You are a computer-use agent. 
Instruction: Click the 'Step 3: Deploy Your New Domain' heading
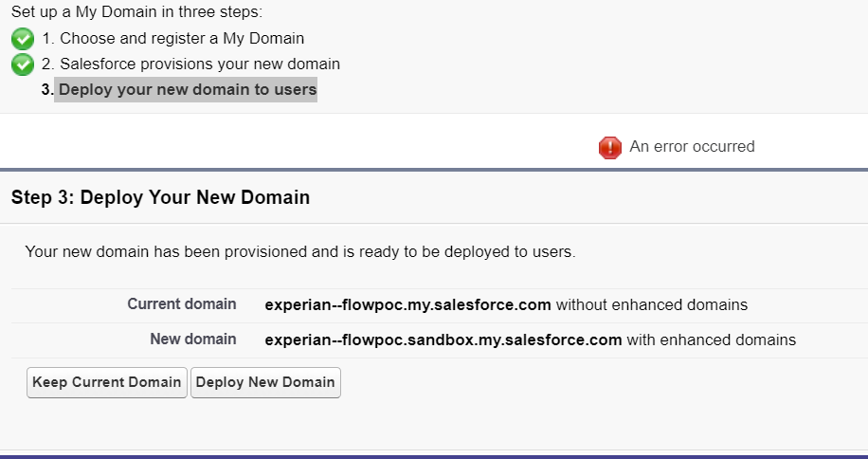160,198
